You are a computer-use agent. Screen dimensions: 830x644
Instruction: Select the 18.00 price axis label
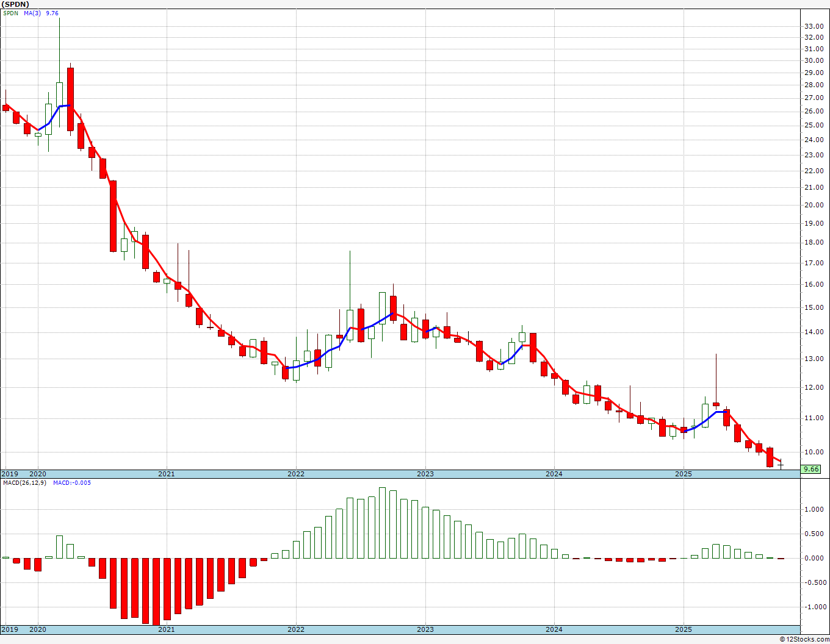[814, 242]
